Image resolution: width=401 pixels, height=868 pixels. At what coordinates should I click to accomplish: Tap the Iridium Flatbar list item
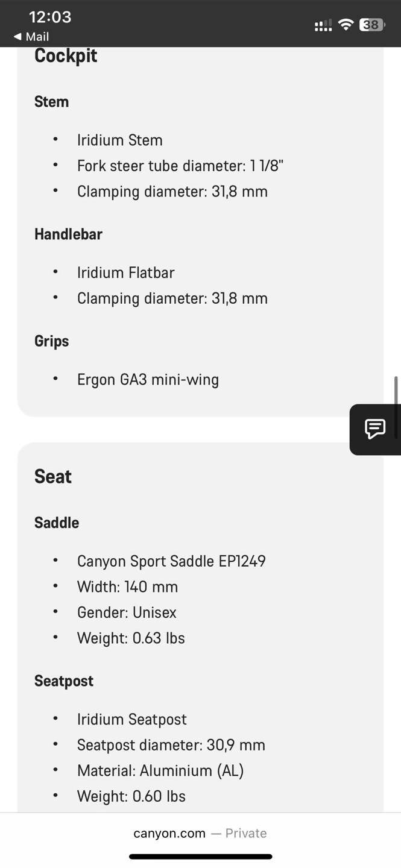pos(125,272)
